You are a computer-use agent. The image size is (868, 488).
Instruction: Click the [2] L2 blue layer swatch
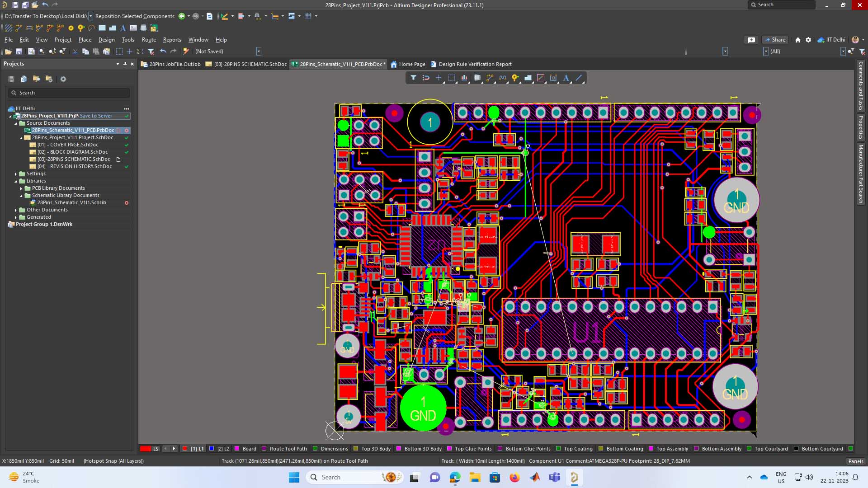(x=212, y=449)
